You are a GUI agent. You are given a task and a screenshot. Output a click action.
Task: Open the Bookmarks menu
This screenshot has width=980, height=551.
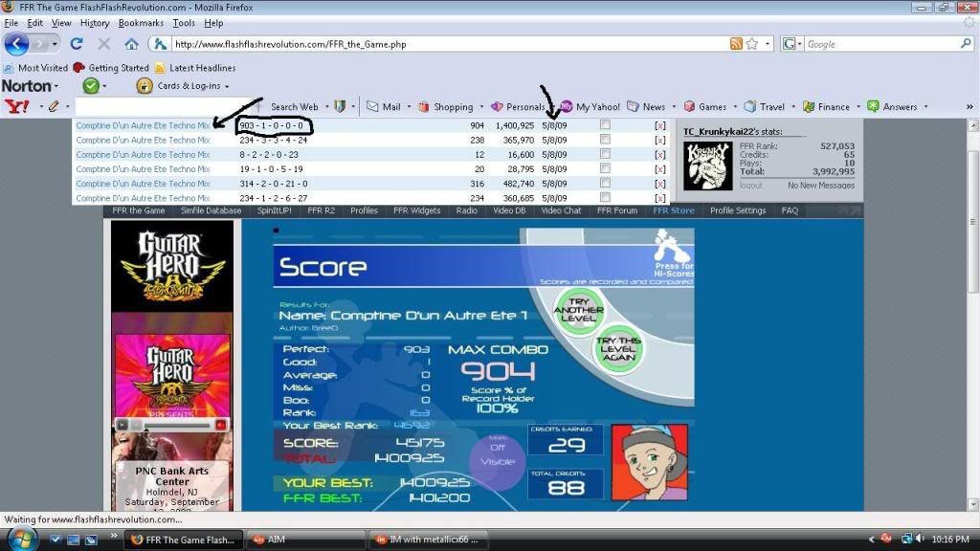(140, 23)
